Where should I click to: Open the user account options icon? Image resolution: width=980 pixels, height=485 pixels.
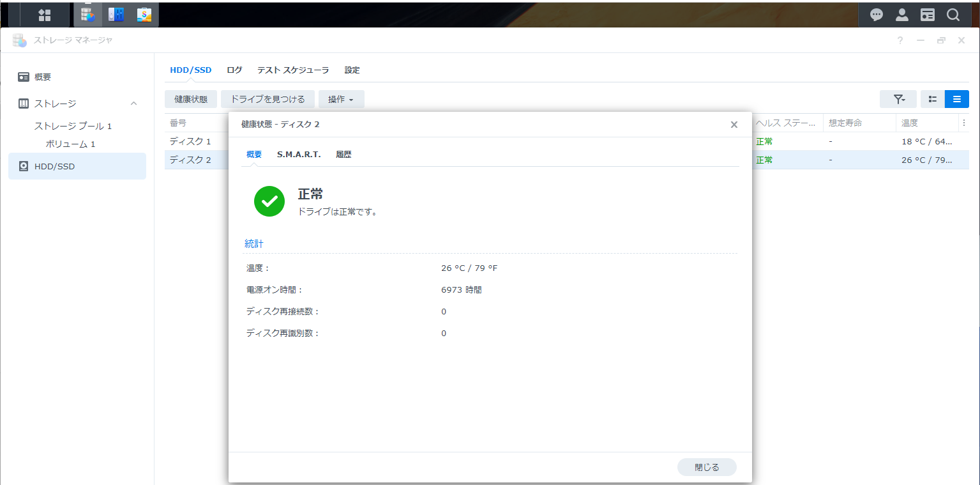[x=902, y=15]
